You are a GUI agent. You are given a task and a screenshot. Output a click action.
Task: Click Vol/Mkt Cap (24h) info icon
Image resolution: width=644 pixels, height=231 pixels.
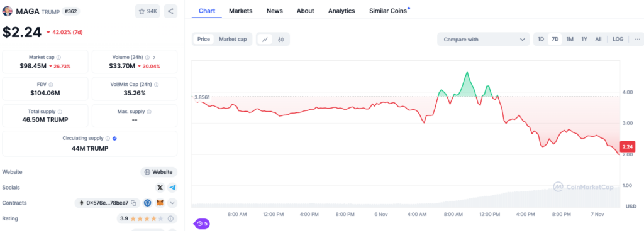[157, 85]
